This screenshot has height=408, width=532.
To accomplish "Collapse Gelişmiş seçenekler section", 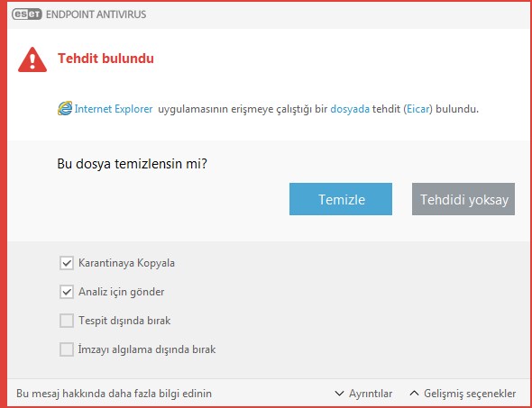I will [463, 394].
